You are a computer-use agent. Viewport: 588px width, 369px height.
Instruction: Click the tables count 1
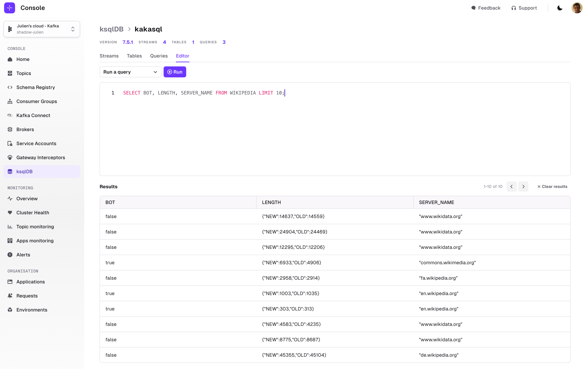pos(193,42)
